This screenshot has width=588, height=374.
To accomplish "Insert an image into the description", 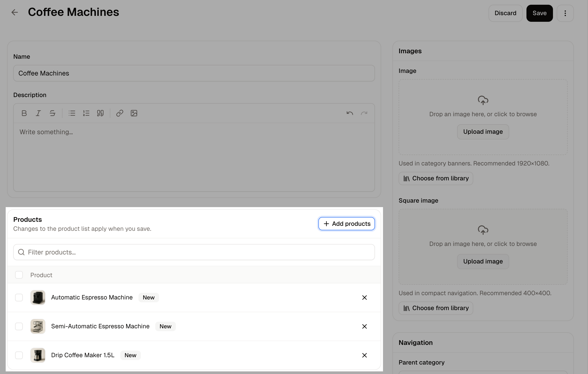I will (x=134, y=113).
